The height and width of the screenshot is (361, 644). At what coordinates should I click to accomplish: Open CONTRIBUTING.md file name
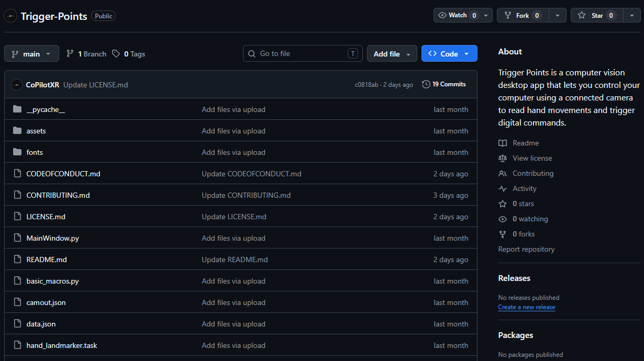pyautogui.click(x=58, y=195)
